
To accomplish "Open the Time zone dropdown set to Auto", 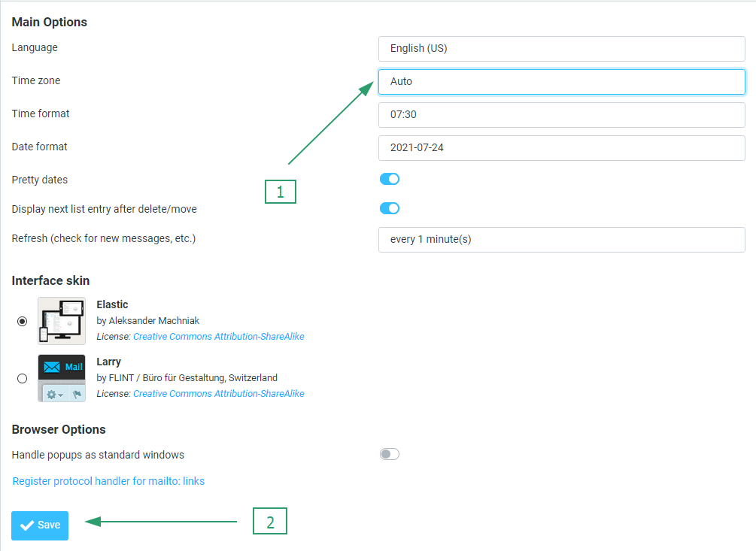I will pyautogui.click(x=561, y=81).
